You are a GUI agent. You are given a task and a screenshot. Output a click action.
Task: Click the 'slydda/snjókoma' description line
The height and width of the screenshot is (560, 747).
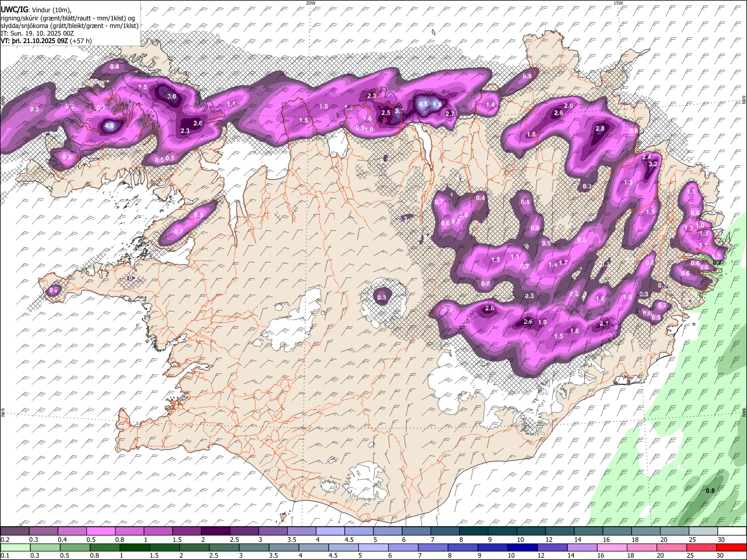(69, 26)
